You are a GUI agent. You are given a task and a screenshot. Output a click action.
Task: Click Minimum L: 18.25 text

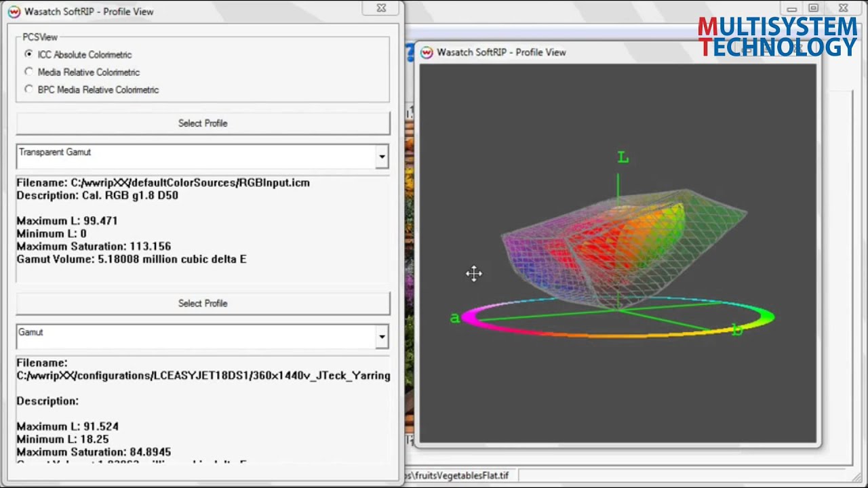(62, 439)
